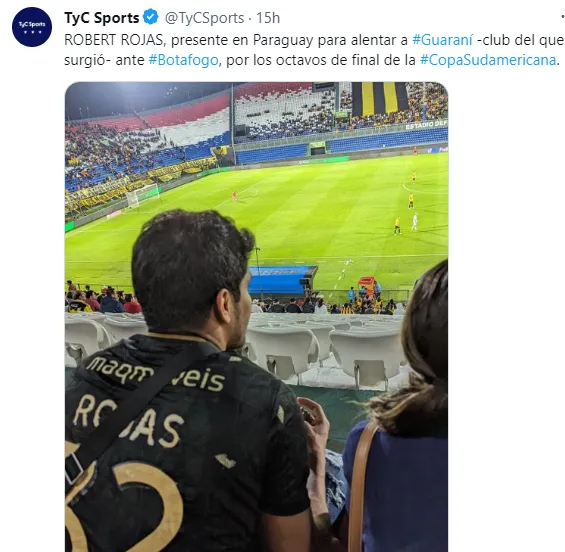Viewport: 565px width, 552px height.
Task: Open the #CopaSudamericana hashtag
Action: [488, 60]
